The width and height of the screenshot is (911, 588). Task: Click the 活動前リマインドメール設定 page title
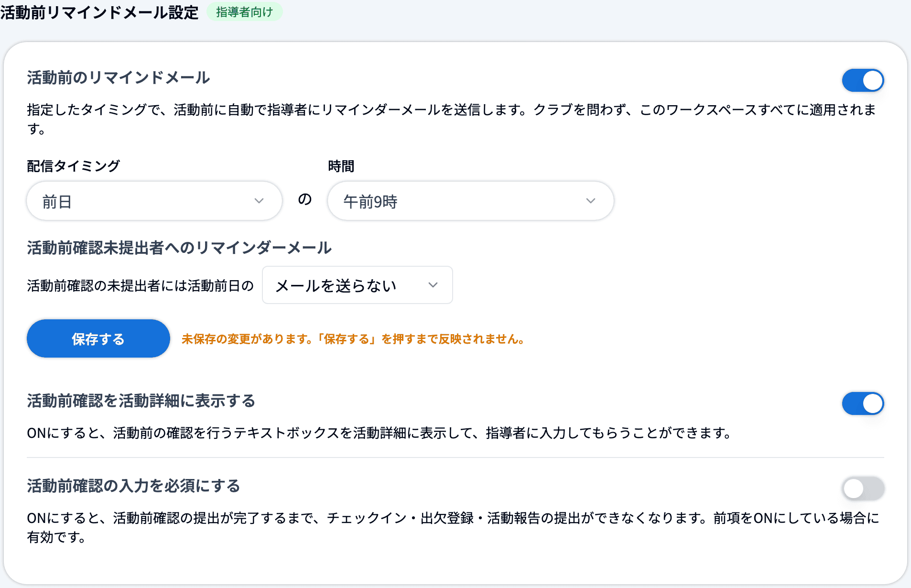99,12
